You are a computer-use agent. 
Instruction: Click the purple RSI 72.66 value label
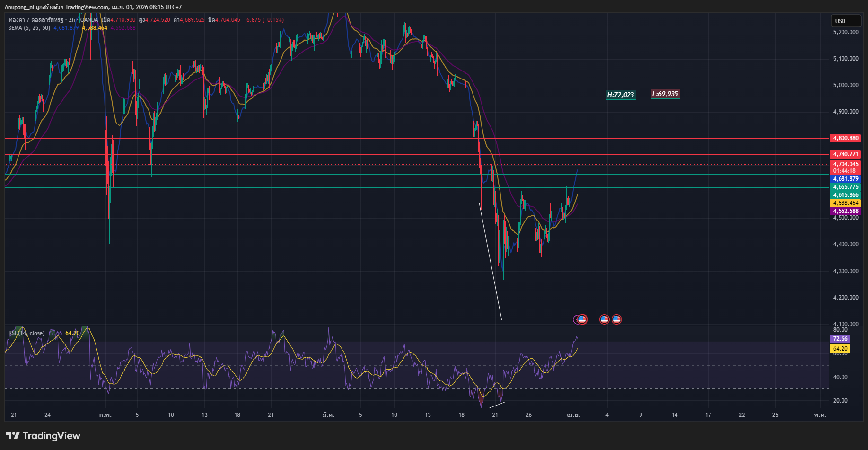pos(840,339)
